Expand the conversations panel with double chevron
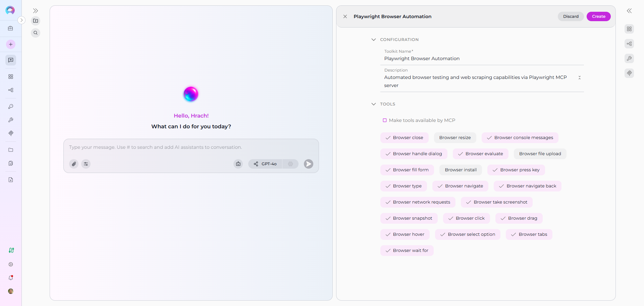644x306 pixels. [36, 11]
